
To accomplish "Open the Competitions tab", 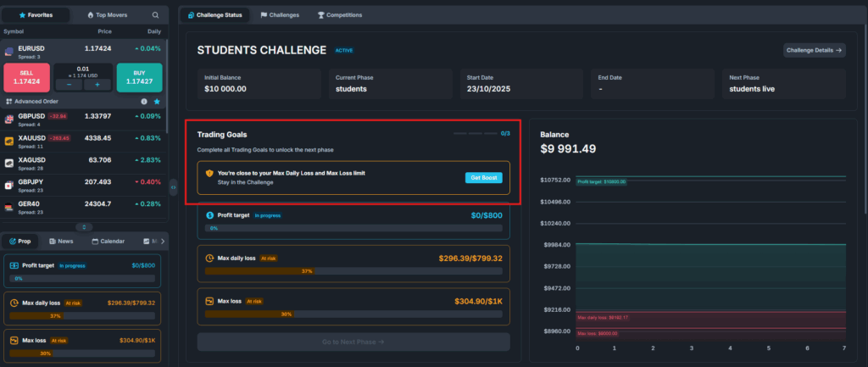I will [339, 15].
